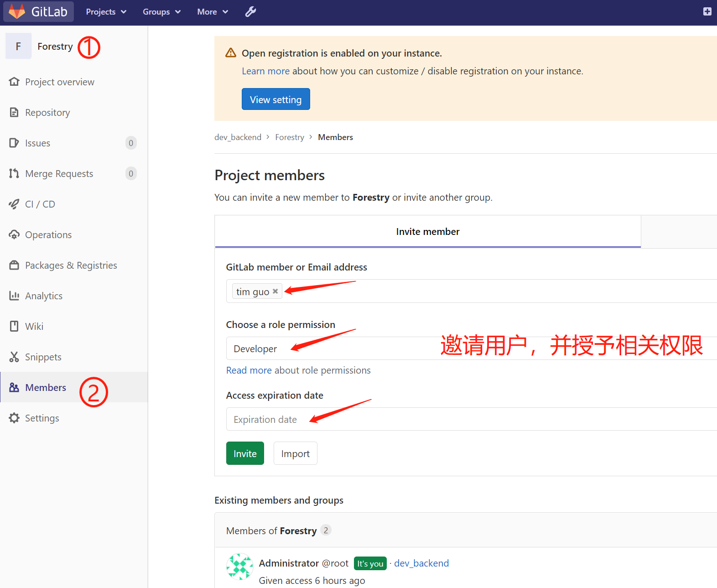Click the registration warning triangle icon
Screen dimensions: 717x588
pyautogui.click(x=231, y=53)
